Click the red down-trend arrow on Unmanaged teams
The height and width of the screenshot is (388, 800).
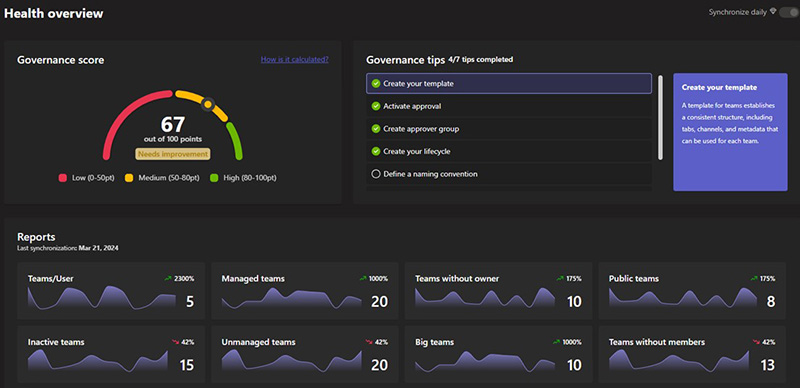pos(370,342)
